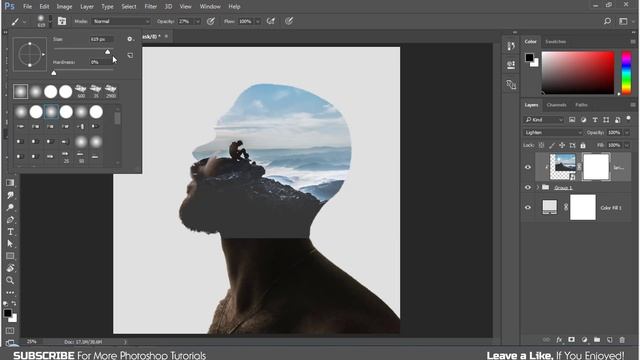The width and height of the screenshot is (640, 360).
Task: Open brush preset gear settings menu
Action: pos(130,39)
